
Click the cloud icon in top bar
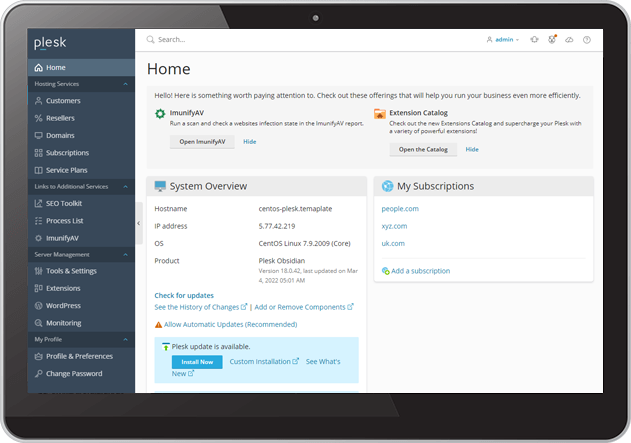click(569, 40)
